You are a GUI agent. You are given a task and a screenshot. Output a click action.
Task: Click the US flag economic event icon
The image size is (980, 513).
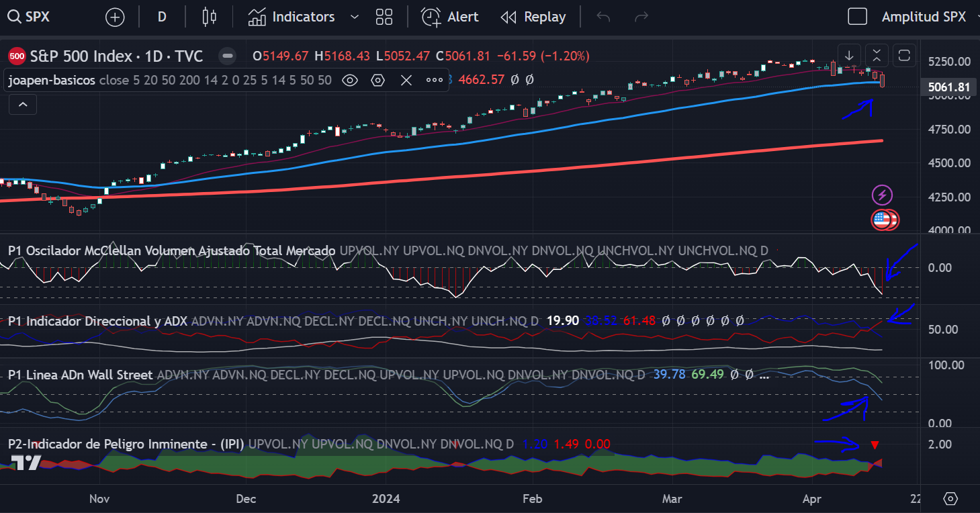pos(881,219)
